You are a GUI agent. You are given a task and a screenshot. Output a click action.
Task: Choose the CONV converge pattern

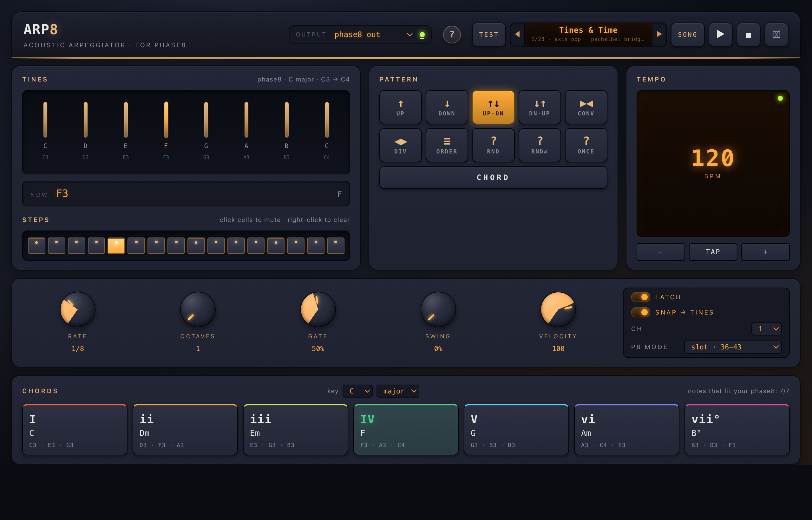click(586, 107)
